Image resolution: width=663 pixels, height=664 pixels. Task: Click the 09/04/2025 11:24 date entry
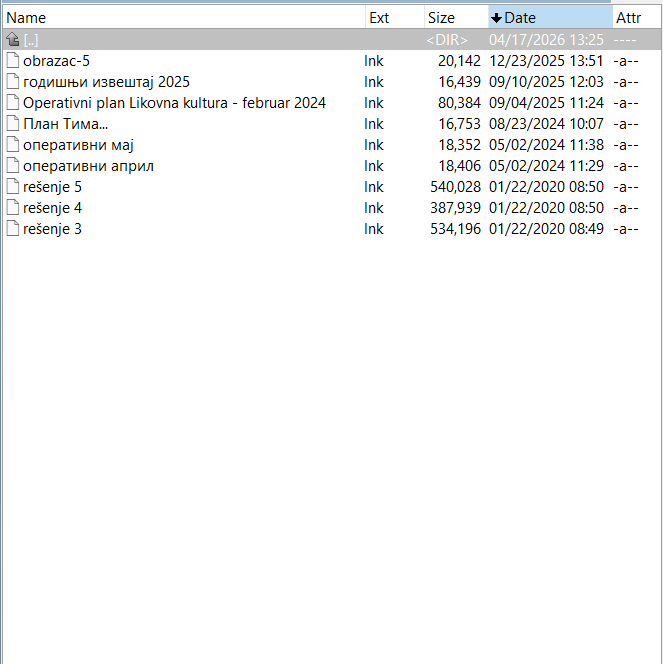point(546,103)
